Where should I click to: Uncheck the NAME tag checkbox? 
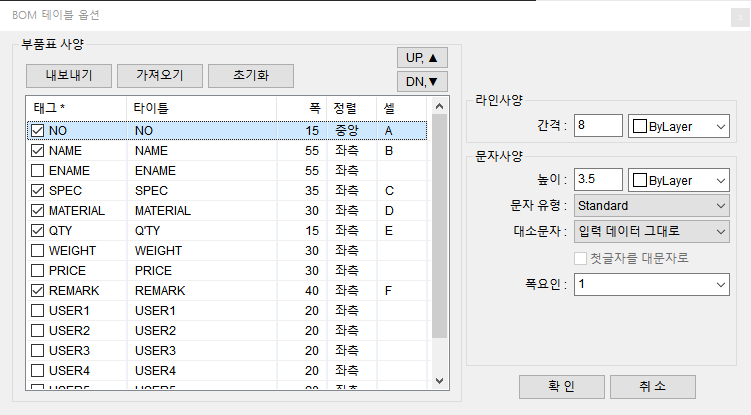tap(37, 151)
